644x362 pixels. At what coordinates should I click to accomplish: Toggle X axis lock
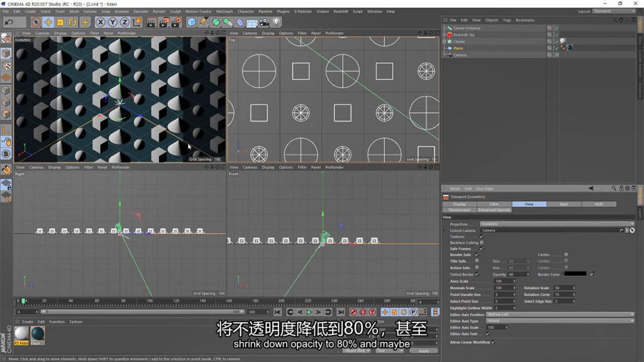[100, 22]
